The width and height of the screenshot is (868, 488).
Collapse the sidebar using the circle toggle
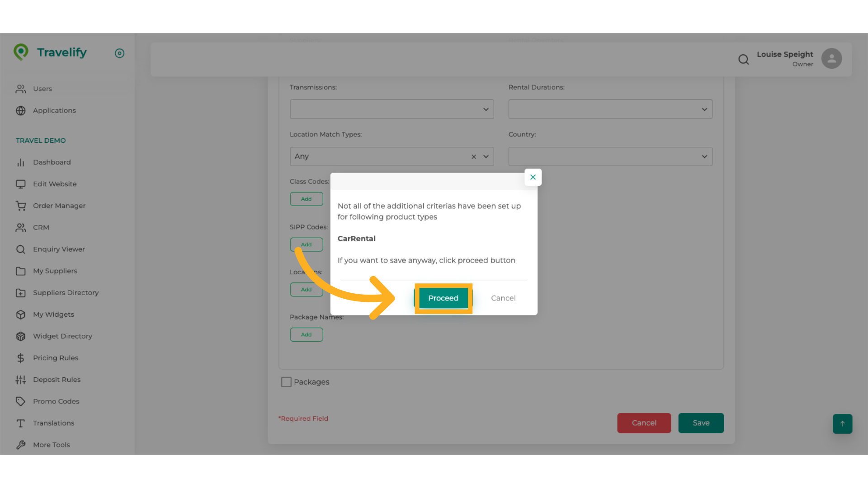pos(119,53)
